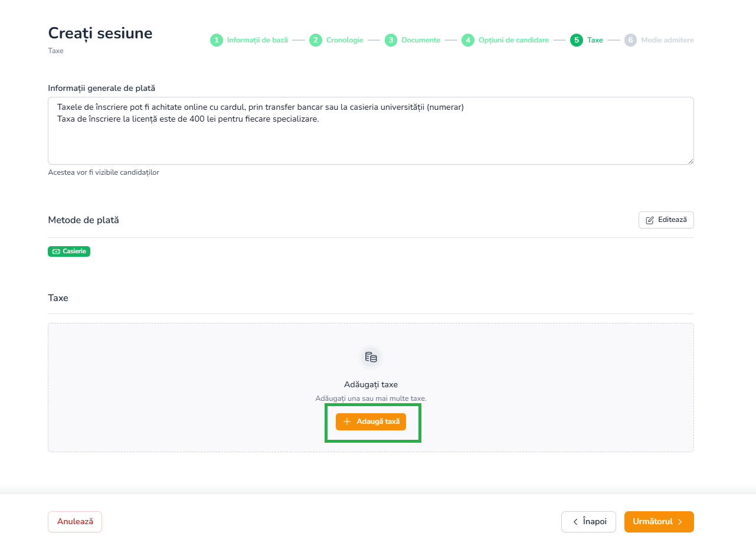Click the textarea resize handle corner
The height and width of the screenshot is (549, 756).
(x=690, y=161)
